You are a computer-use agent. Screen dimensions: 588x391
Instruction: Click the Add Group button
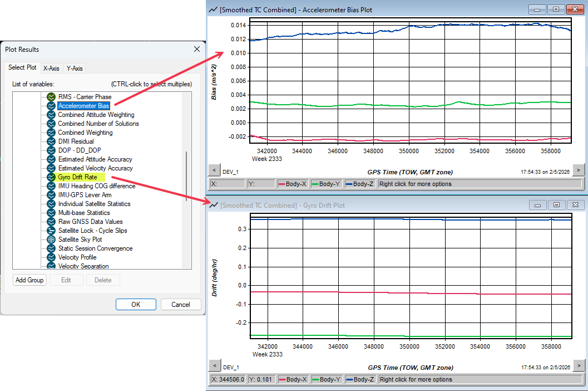click(29, 280)
